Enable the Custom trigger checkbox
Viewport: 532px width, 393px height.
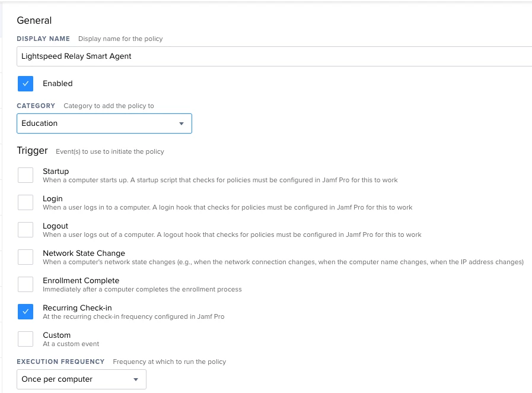coord(26,339)
